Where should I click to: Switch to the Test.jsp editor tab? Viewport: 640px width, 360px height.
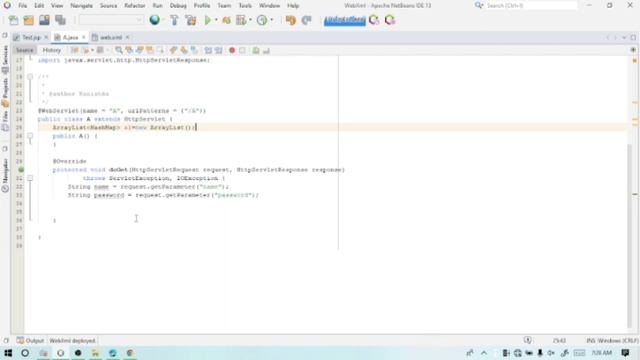tap(31, 38)
